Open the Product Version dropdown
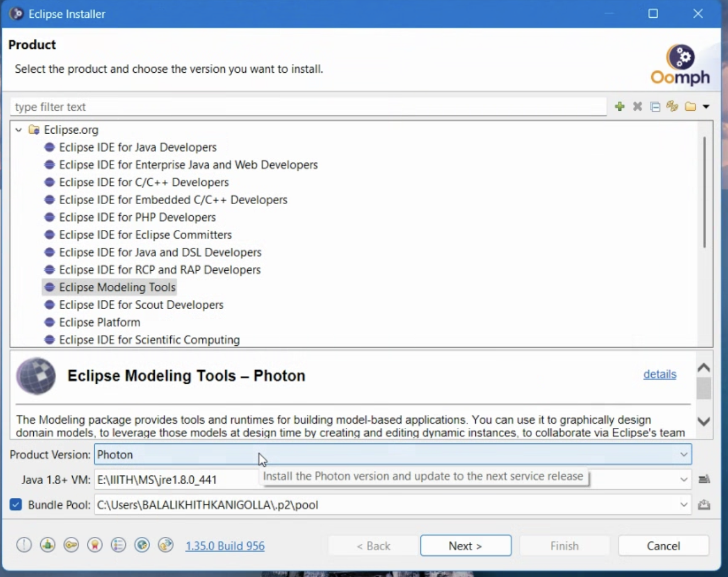Viewport: 728px width, 577px height. click(683, 455)
